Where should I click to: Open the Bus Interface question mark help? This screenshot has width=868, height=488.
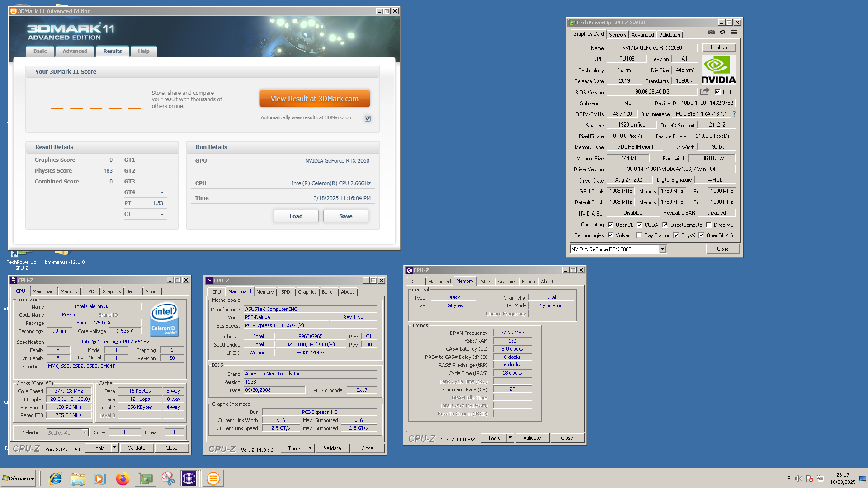734,114
